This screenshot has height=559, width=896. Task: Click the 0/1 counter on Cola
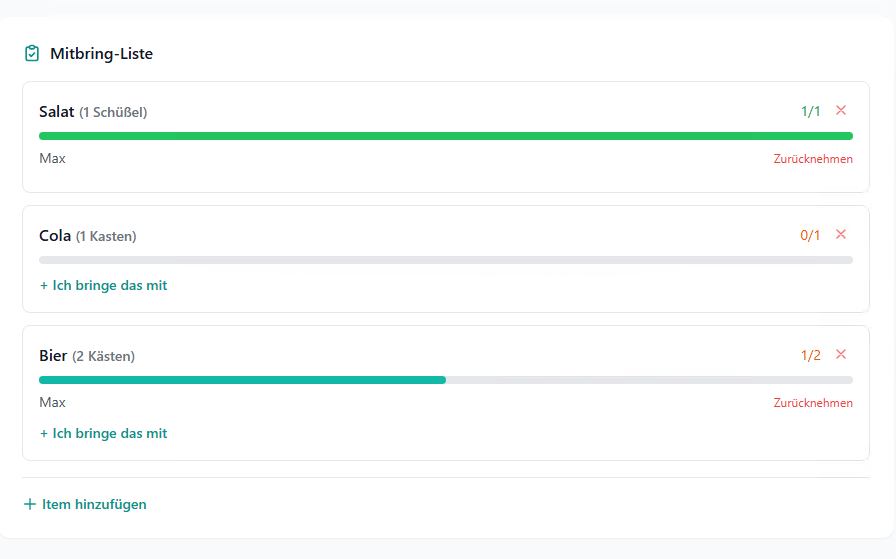point(810,235)
